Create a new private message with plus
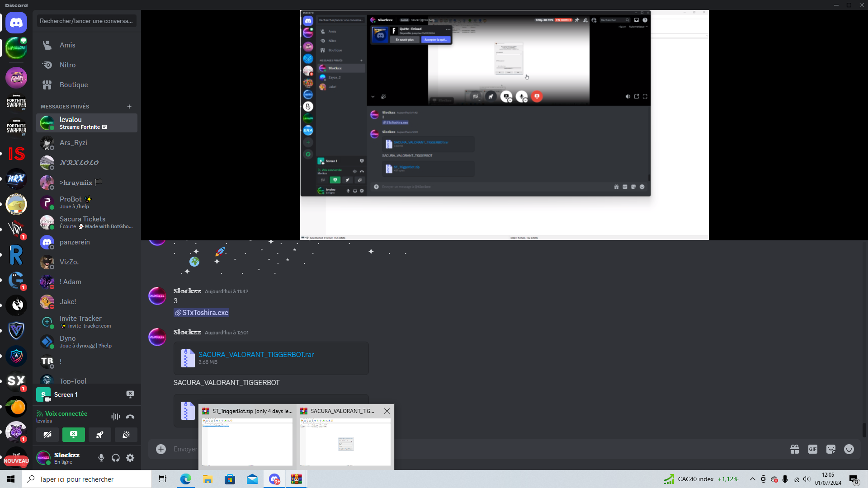The height and width of the screenshot is (488, 868). tap(129, 107)
